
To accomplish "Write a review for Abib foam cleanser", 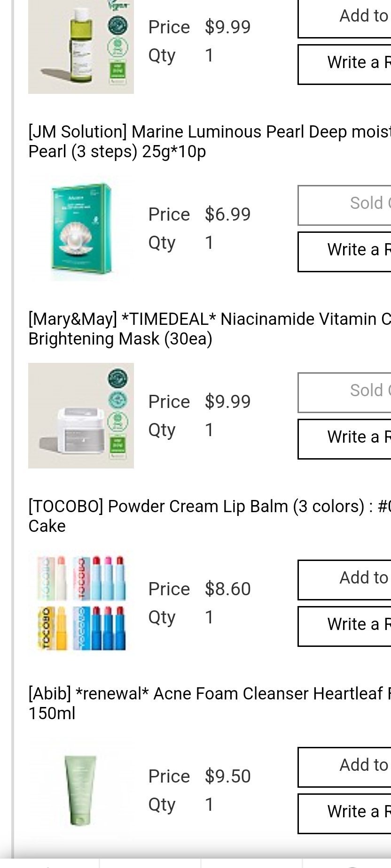I will click(345, 813).
